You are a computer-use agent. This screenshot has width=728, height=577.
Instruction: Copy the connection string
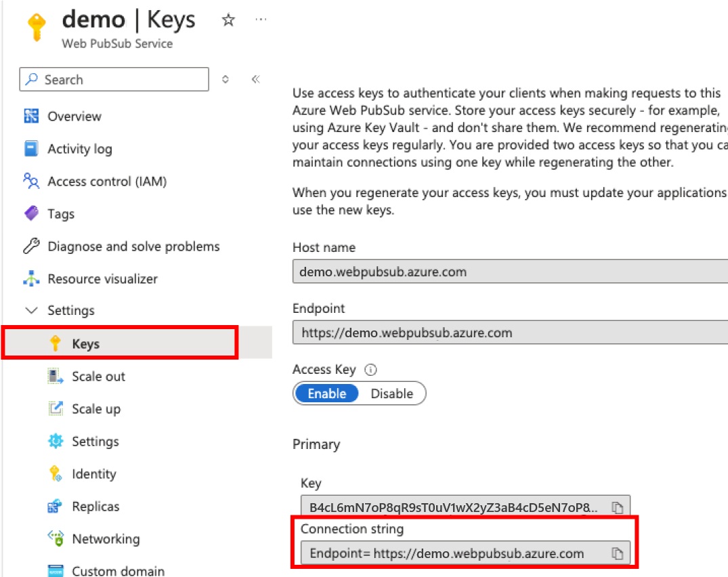point(617,553)
